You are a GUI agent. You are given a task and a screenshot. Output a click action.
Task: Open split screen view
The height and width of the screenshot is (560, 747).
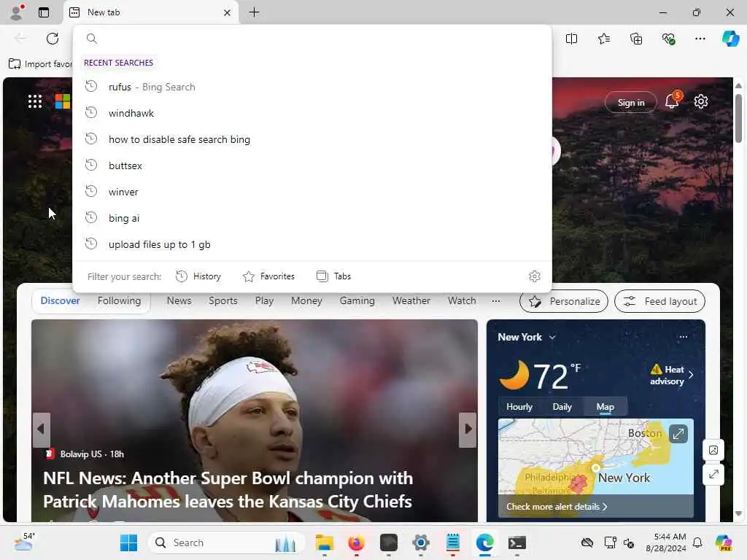tap(572, 39)
